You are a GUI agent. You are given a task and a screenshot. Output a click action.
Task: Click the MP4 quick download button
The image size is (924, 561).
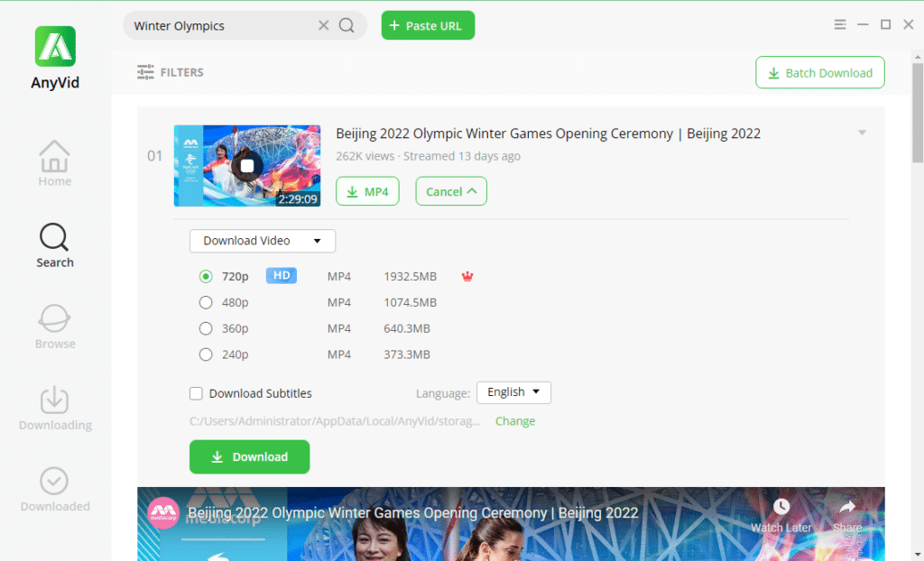point(367,191)
